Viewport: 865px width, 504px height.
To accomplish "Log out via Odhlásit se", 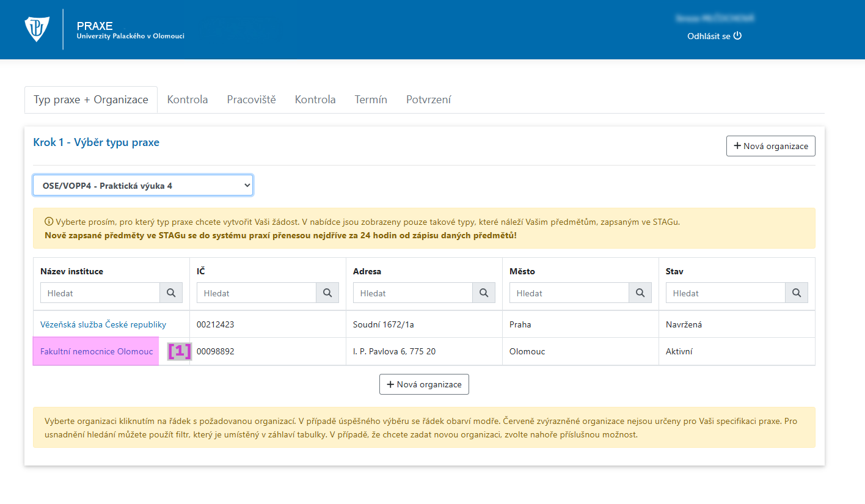I will [714, 36].
